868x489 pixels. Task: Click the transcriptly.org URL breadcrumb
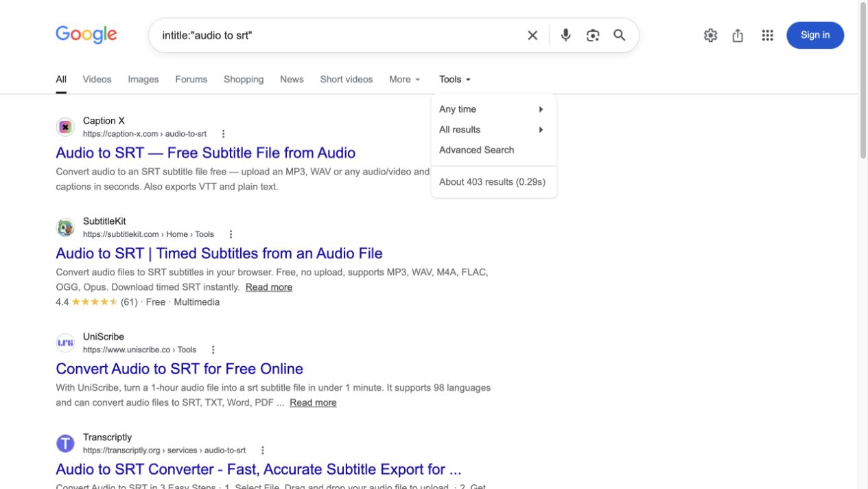[164, 451]
